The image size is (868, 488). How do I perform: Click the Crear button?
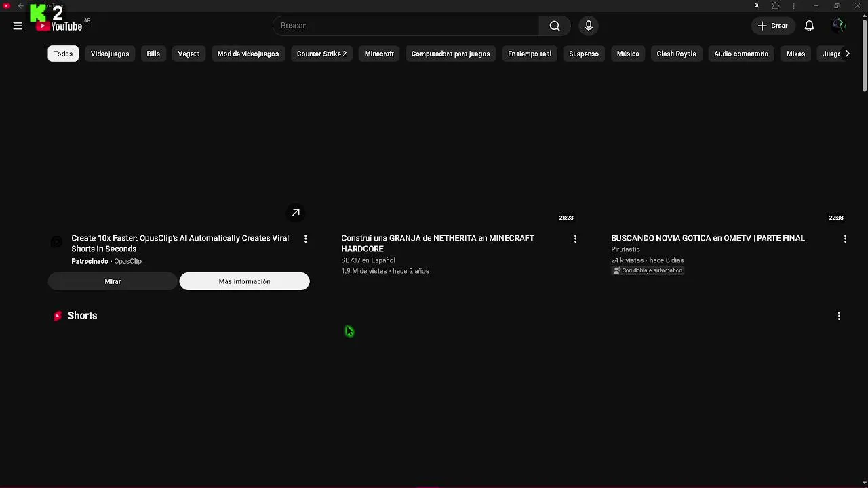773,26
